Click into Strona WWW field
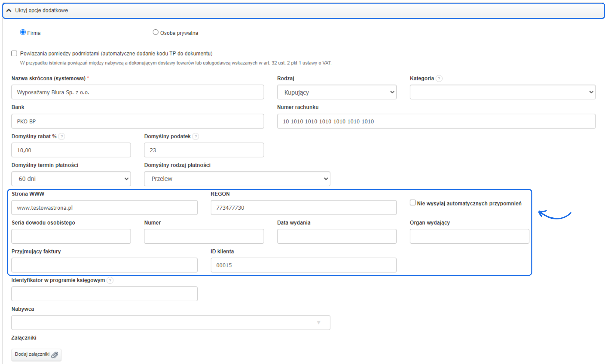Image resolution: width=608 pixels, height=364 pixels. (104, 208)
